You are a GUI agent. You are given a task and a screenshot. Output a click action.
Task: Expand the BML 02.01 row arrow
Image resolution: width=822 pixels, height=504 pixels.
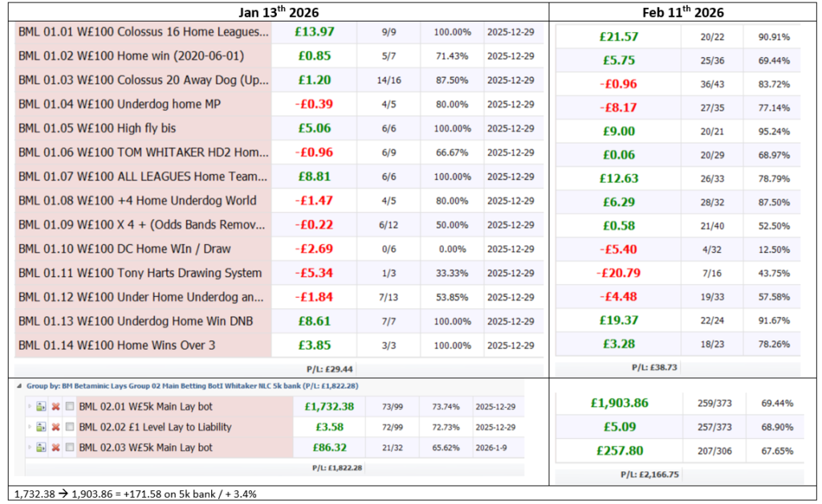(x=31, y=407)
